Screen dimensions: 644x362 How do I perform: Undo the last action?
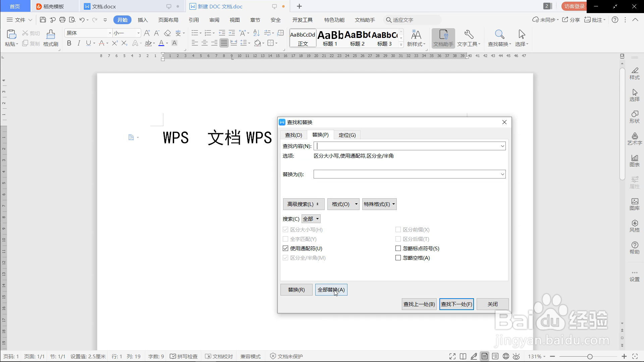point(82,20)
